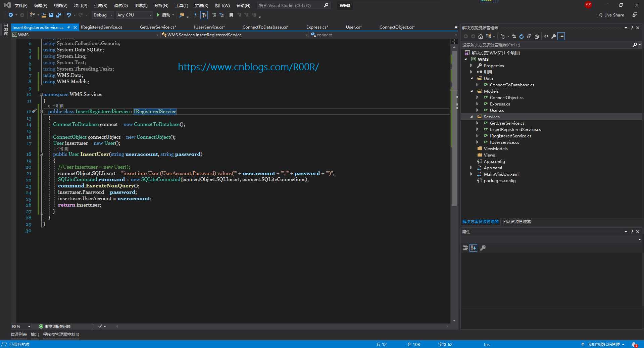Click Switch Views icon in Solution Explorer
Screen dimensions: 644x348
pyautogui.click(x=488, y=36)
